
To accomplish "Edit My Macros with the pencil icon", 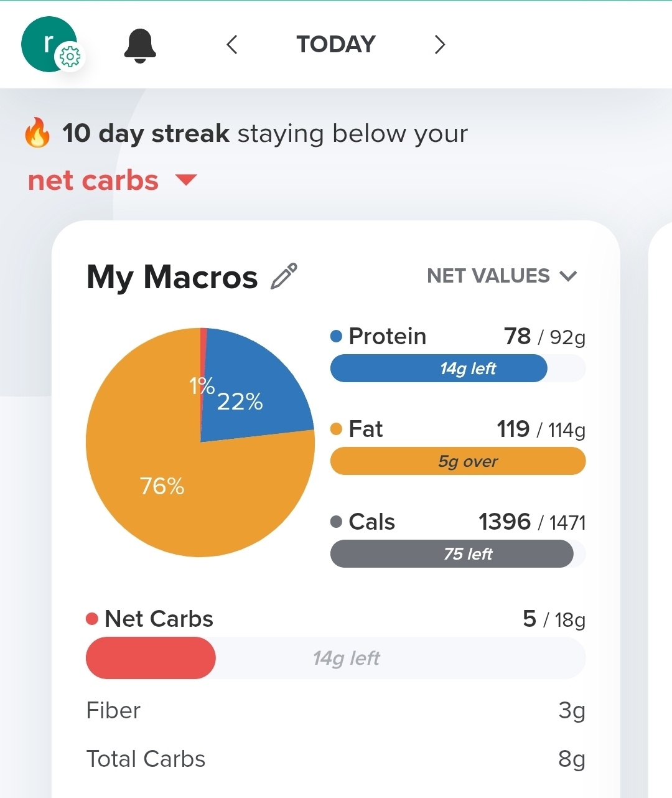I will coord(284,276).
